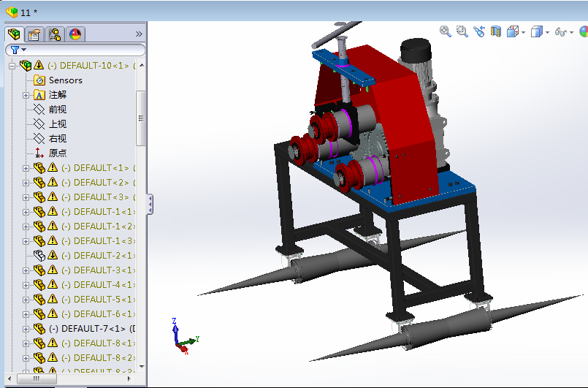Click the 原点 origin icon
This screenshot has height=388, width=588.
click(39, 153)
